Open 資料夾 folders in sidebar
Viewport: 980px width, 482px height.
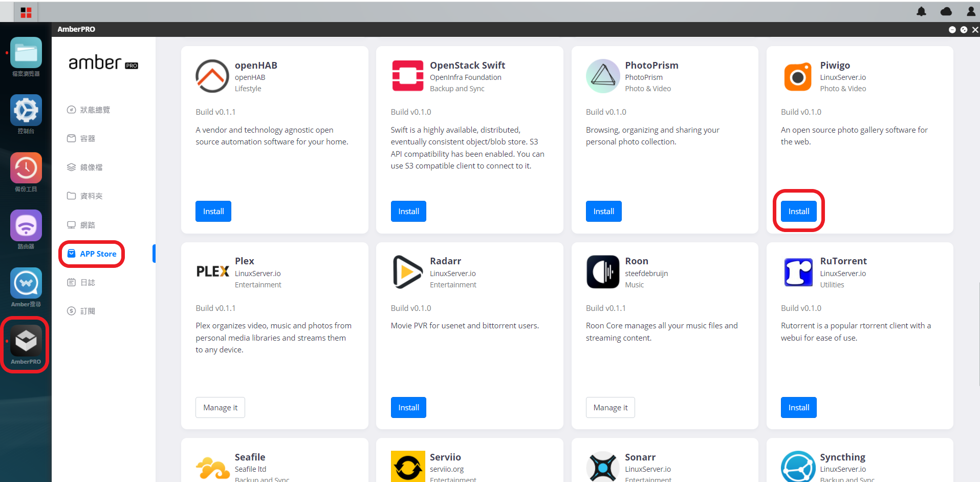click(85, 196)
